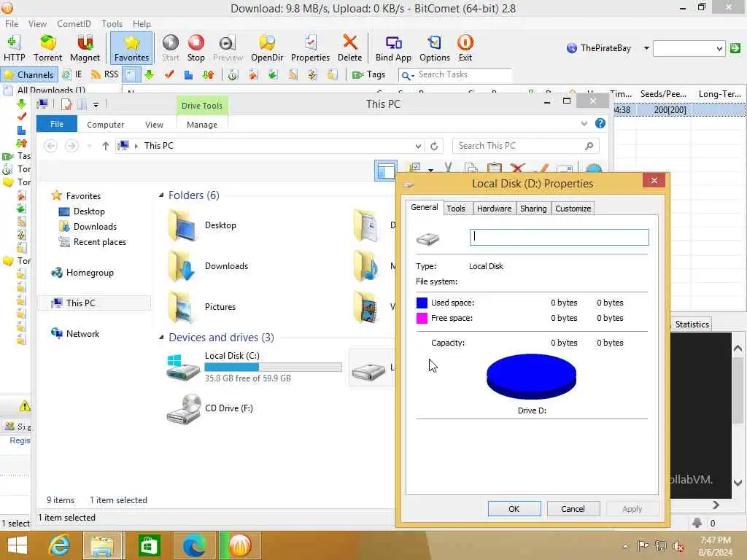Viewport: 747px width, 560px height.
Task: Select the CD Drive (F:) item
Action: [x=210, y=409]
